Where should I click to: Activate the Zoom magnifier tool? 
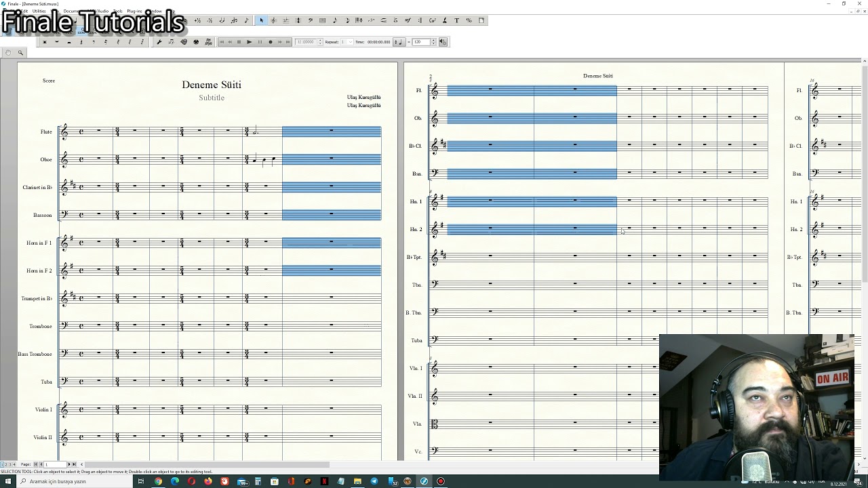pyautogui.click(x=20, y=53)
